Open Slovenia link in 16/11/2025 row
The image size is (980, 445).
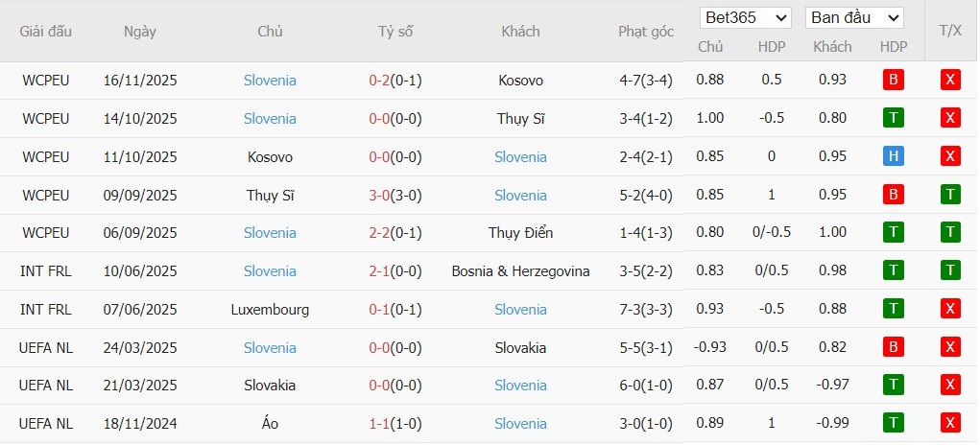tap(270, 81)
